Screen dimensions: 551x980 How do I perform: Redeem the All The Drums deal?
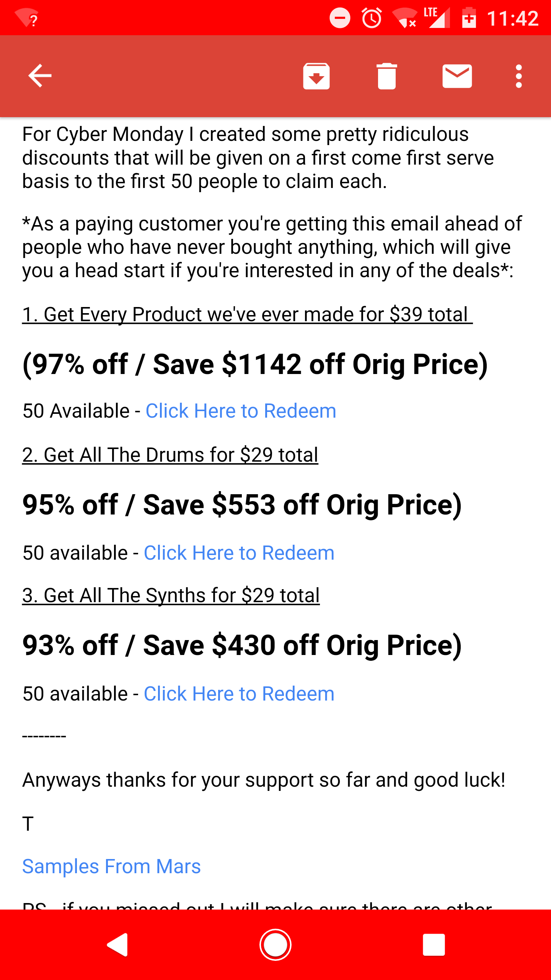(239, 553)
